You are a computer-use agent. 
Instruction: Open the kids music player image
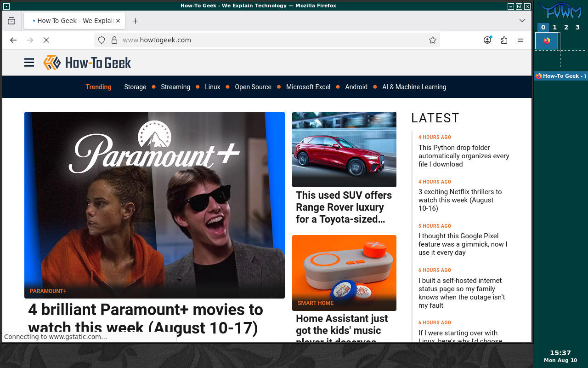coord(344,273)
